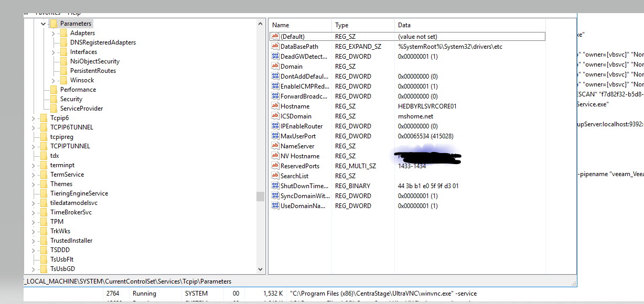644x304 pixels.
Task: Select the TrustedInstaller key in tree
Action: 71,241
